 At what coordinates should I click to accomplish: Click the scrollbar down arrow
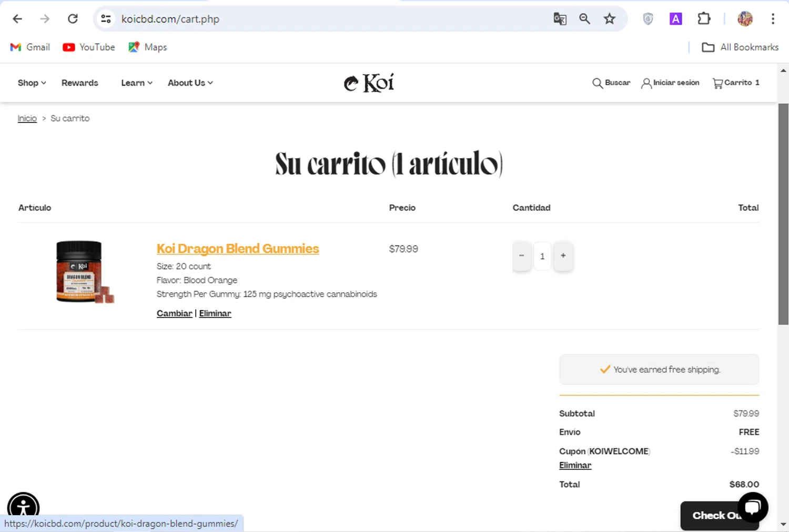tap(783, 524)
